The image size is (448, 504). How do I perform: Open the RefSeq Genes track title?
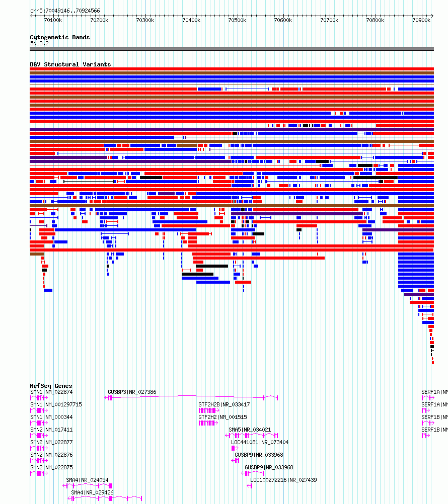[x=51, y=386]
